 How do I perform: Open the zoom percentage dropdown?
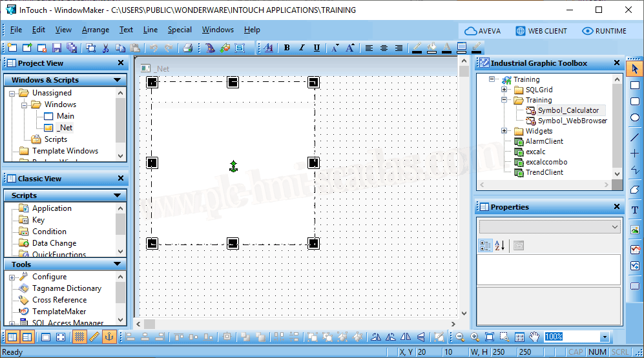605,337
